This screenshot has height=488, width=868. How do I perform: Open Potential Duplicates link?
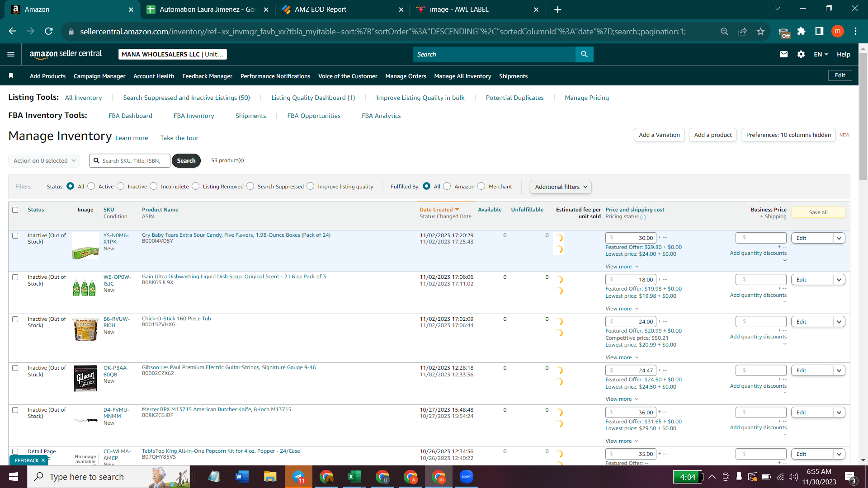pyautogui.click(x=514, y=98)
